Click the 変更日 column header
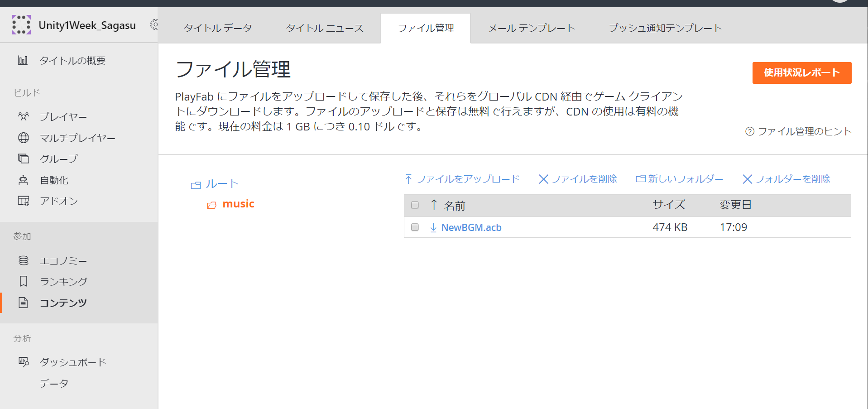 click(736, 205)
